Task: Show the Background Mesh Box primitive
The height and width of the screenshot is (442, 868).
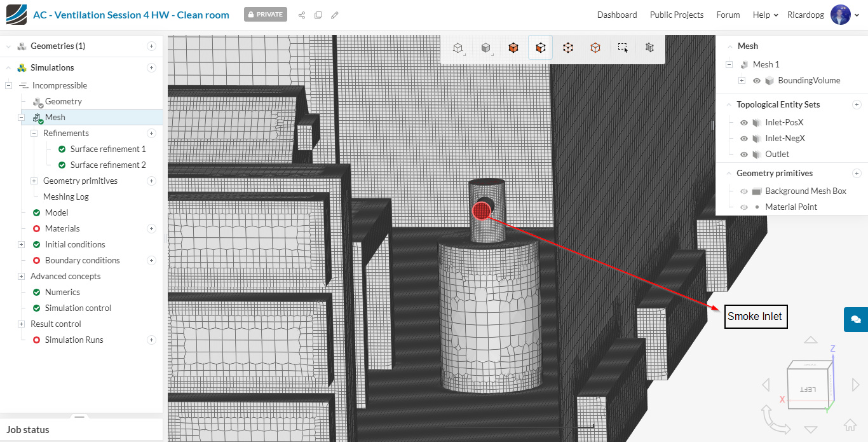Action: point(744,191)
